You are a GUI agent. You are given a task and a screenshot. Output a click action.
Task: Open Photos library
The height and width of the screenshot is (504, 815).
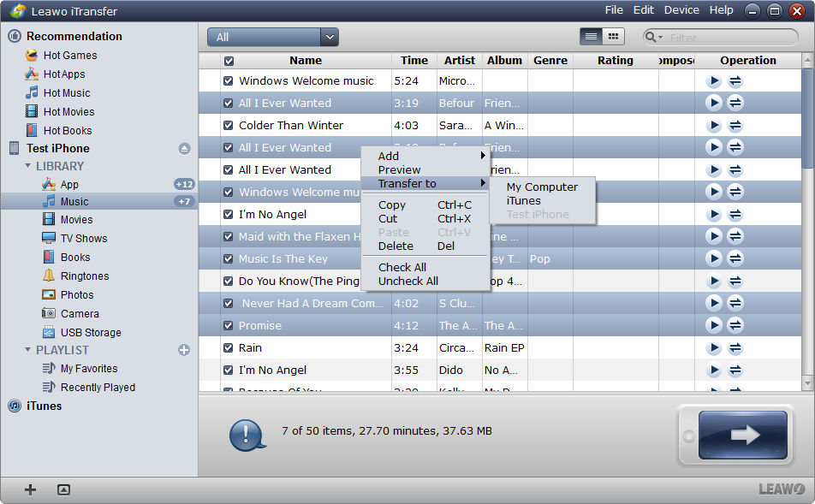pyautogui.click(x=77, y=294)
